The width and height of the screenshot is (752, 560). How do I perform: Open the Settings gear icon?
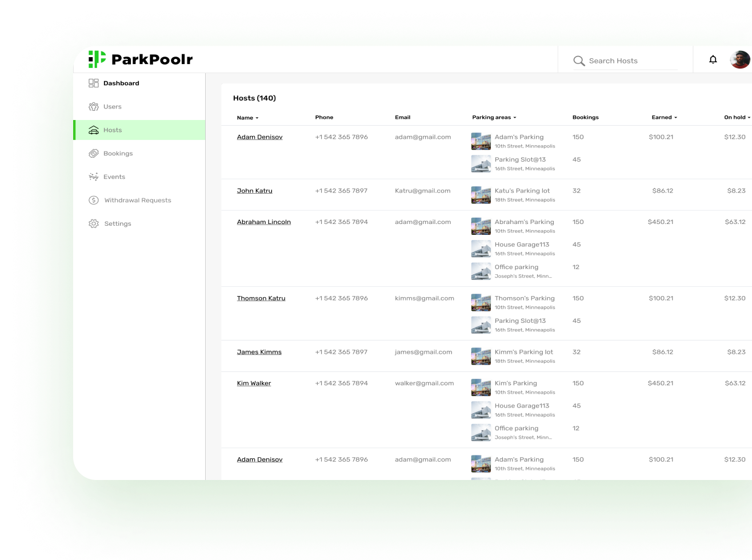pyautogui.click(x=93, y=223)
